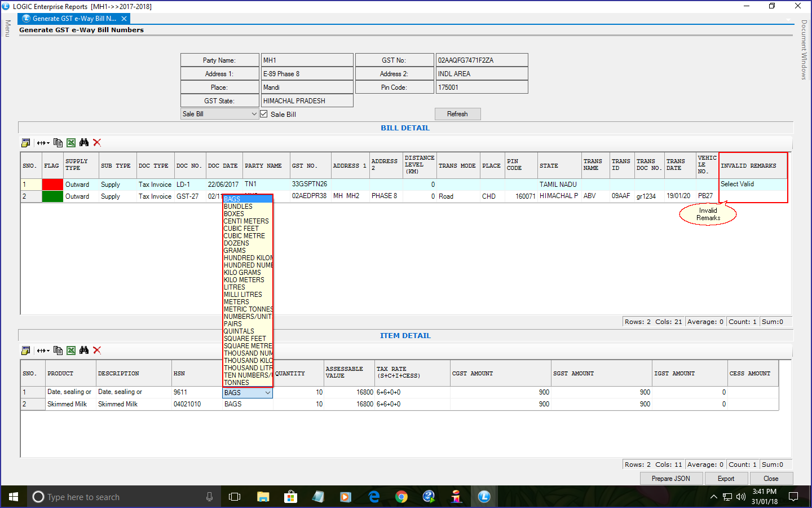This screenshot has height=508, width=812.
Task: Open the Document Windows side panel
Action: tap(804, 50)
